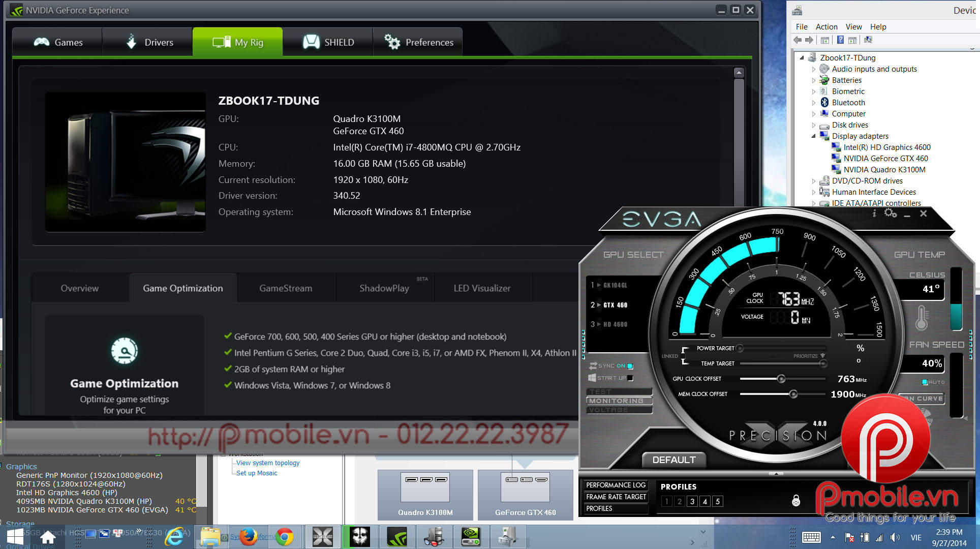Click the TEMP TARGET slider handle
Screen dimensions: 980x549
pos(823,363)
